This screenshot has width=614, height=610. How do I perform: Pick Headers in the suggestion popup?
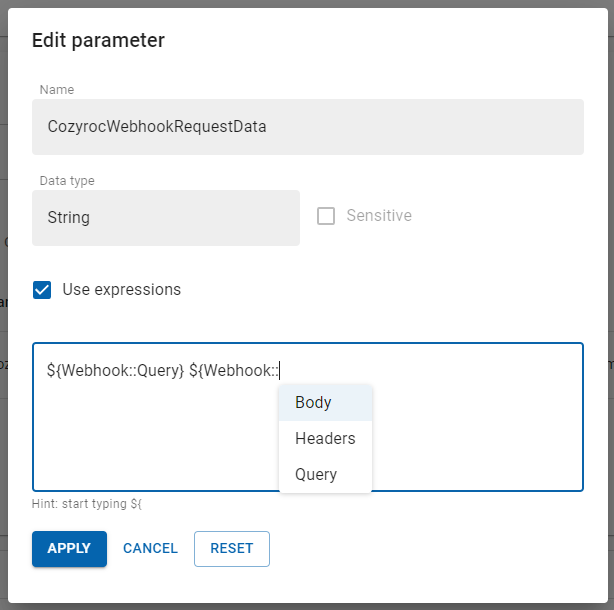point(325,438)
